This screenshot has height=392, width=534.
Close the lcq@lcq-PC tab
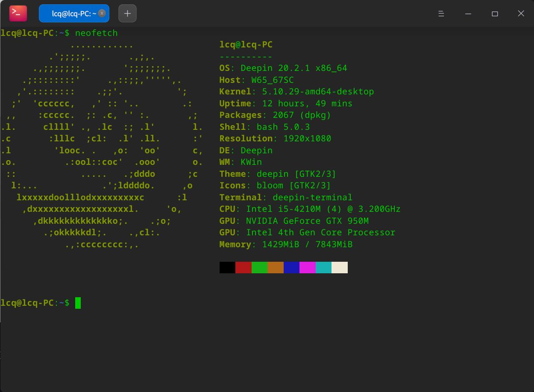point(102,13)
